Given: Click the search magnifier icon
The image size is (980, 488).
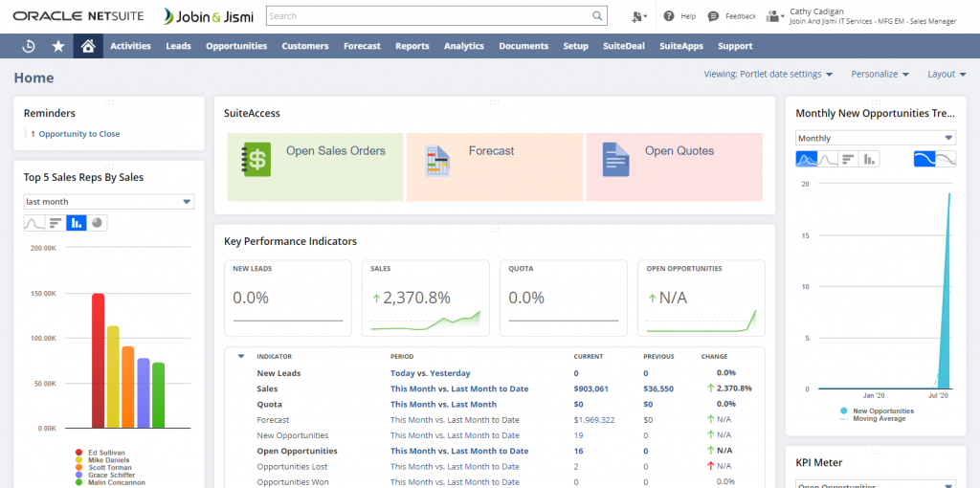Looking at the screenshot, I should click(x=597, y=15).
